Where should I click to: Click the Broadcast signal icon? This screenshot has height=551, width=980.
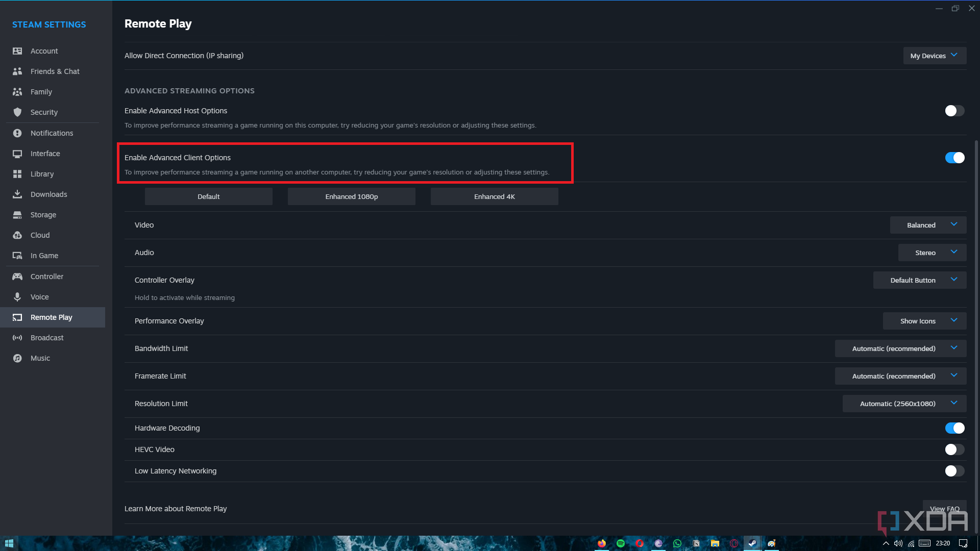[x=17, y=338]
